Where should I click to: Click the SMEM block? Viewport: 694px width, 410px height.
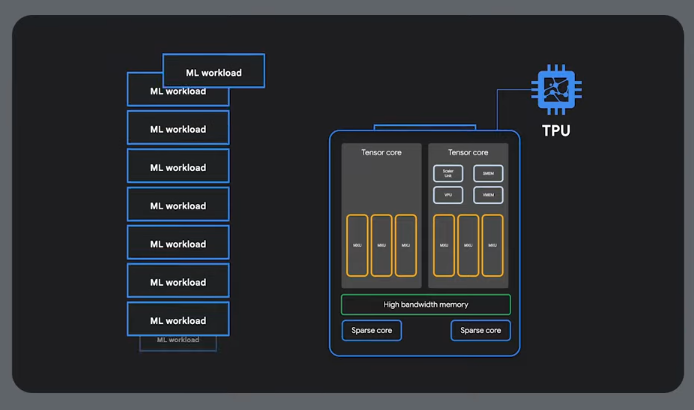point(488,173)
